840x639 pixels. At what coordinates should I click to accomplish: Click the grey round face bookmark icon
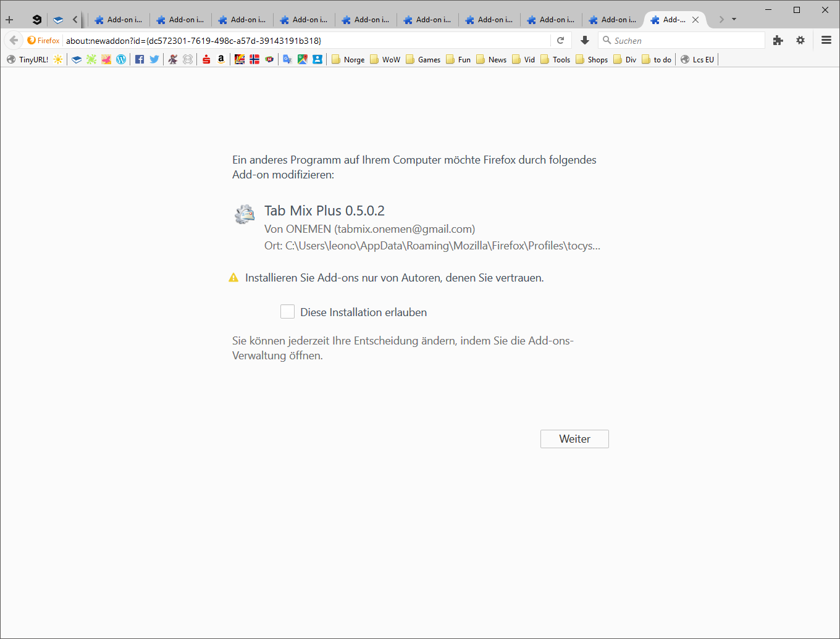click(x=188, y=60)
